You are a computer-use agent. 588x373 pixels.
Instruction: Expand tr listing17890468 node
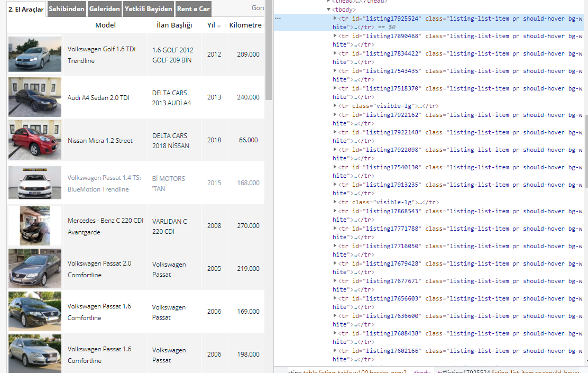coord(335,35)
